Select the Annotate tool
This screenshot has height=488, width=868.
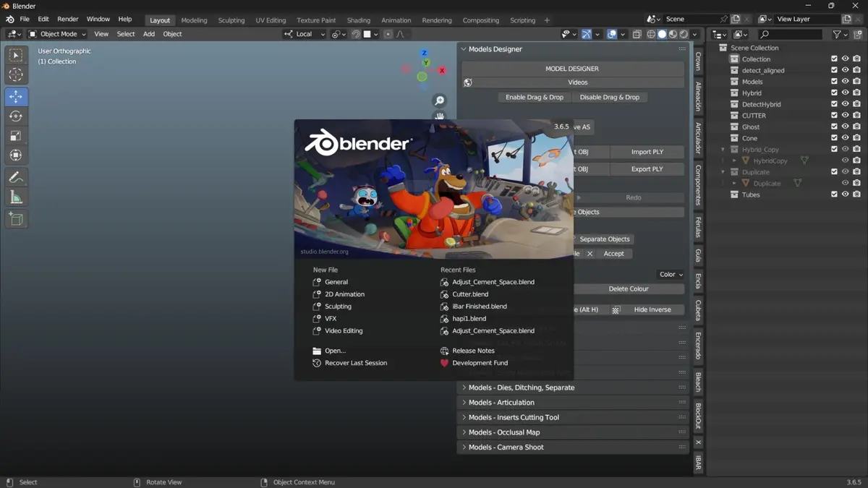click(16, 177)
